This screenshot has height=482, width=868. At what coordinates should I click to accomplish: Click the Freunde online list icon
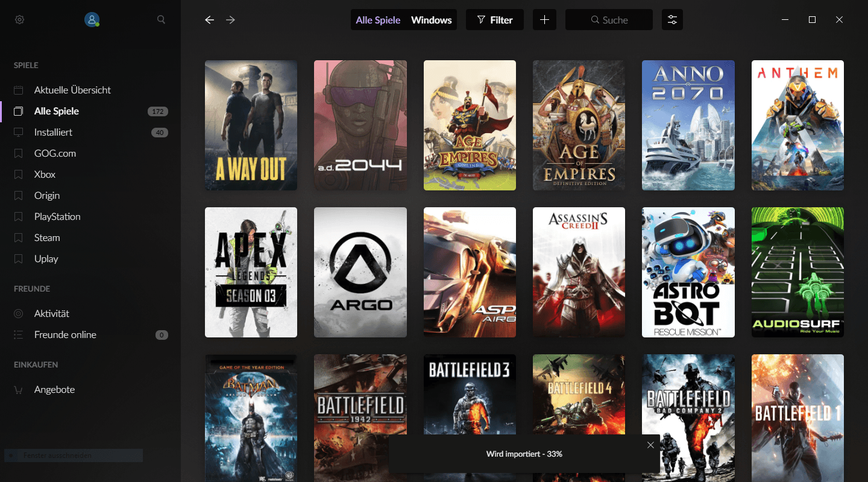[19, 334]
